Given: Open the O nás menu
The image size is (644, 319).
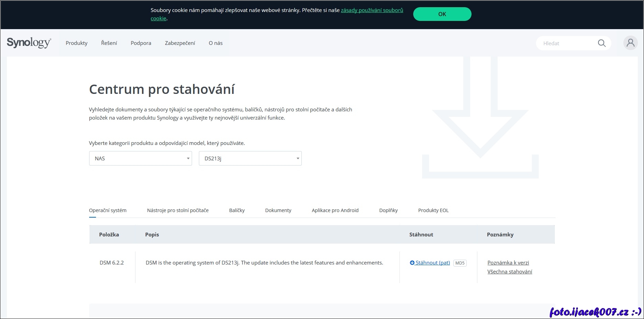Looking at the screenshot, I should coord(216,43).
